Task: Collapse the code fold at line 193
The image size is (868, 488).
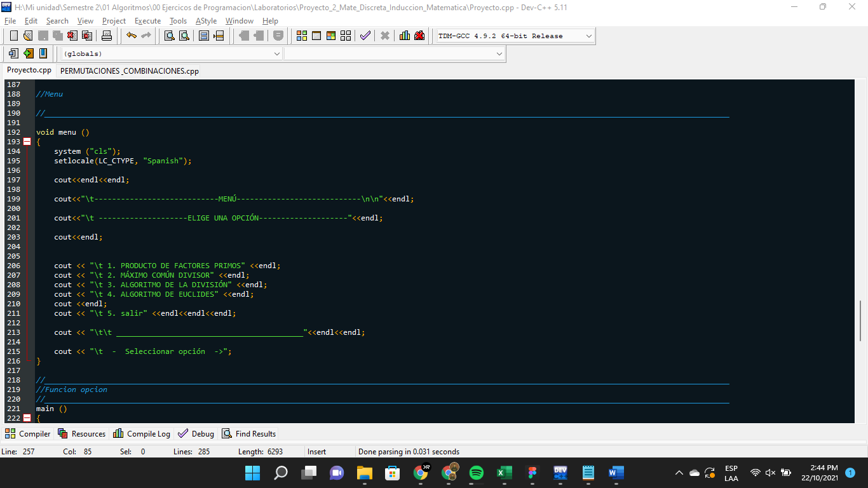Action: [x=26, y=142]
